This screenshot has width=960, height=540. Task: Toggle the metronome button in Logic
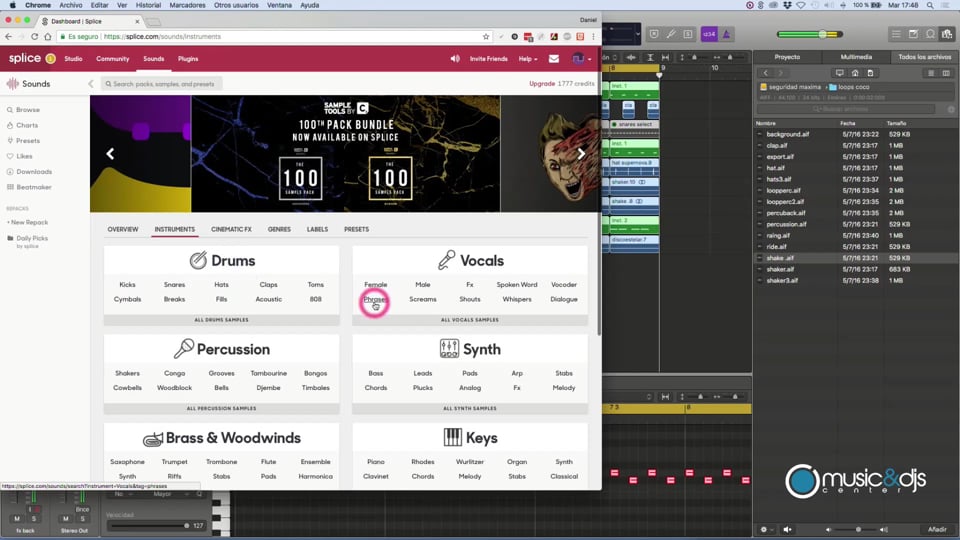[726, 34]
